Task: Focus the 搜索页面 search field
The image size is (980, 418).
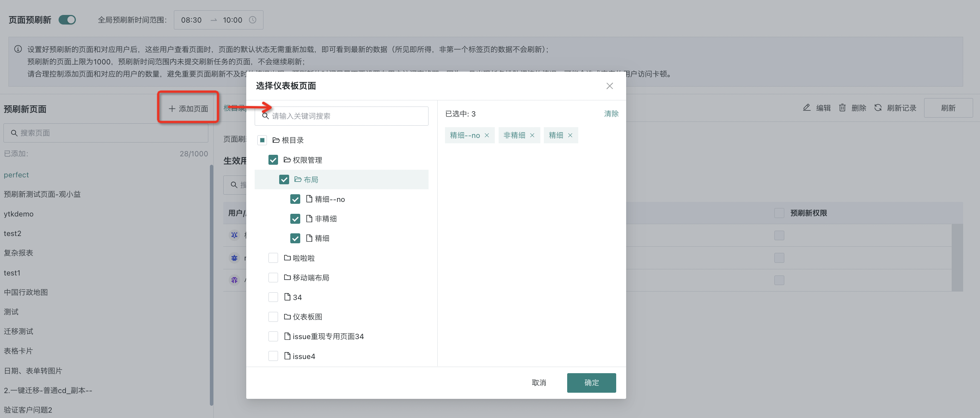Action: (106, 133)
